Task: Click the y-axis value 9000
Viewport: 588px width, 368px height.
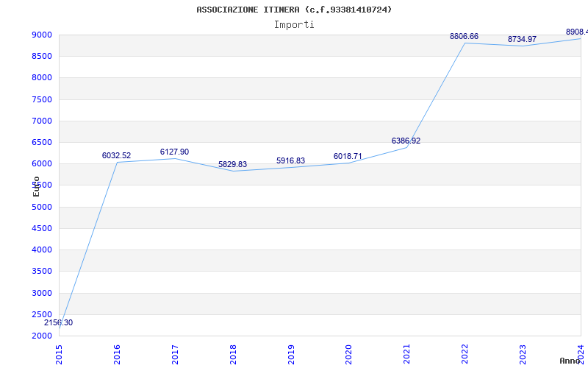Action: 43,35
